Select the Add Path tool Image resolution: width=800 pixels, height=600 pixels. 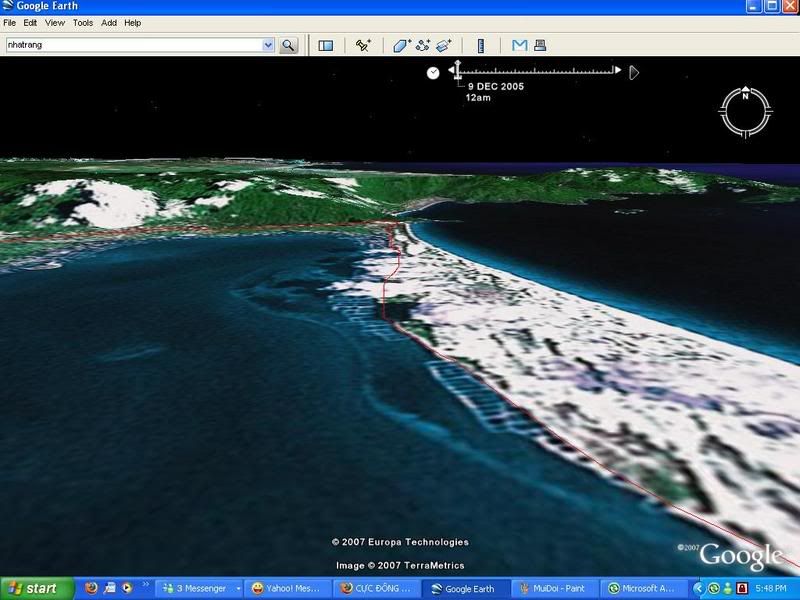(423, 46)
